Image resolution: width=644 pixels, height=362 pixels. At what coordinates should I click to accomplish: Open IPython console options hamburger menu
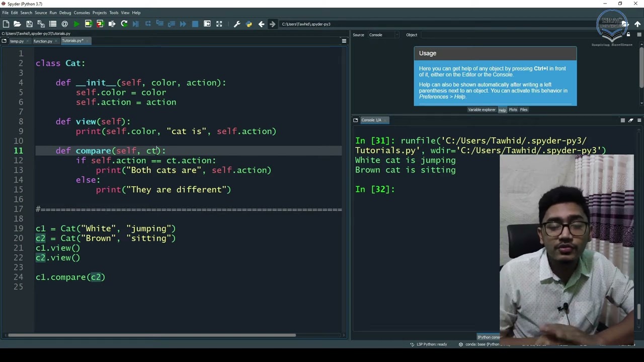pos(639,120)
